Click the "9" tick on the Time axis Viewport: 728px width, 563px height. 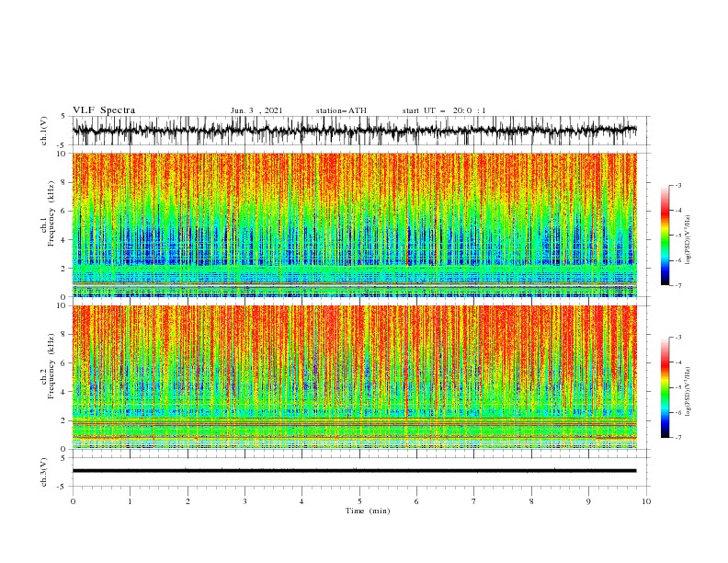(x=588, y=501)
